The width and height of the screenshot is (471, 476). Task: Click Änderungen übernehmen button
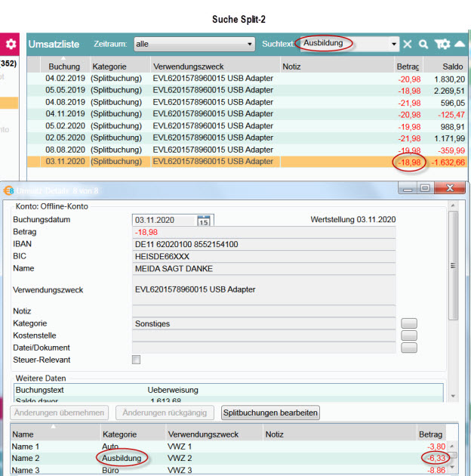(x=59, y=413)
